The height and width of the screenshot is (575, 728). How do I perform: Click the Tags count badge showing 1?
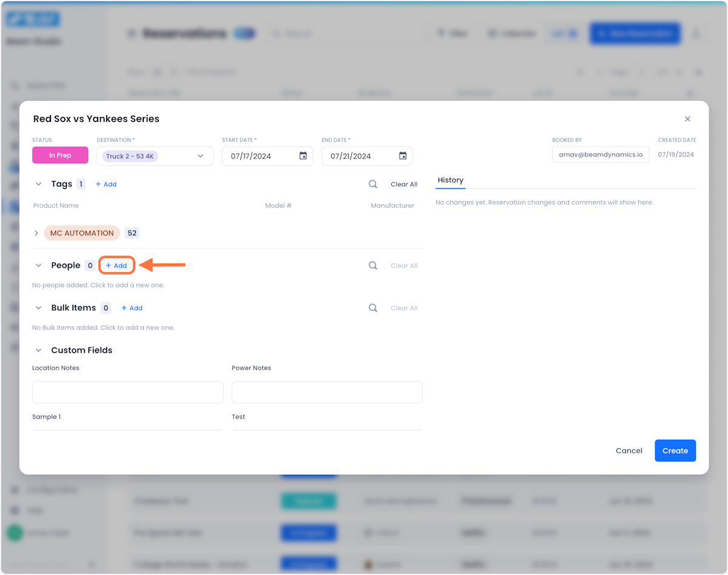(81, 184)
